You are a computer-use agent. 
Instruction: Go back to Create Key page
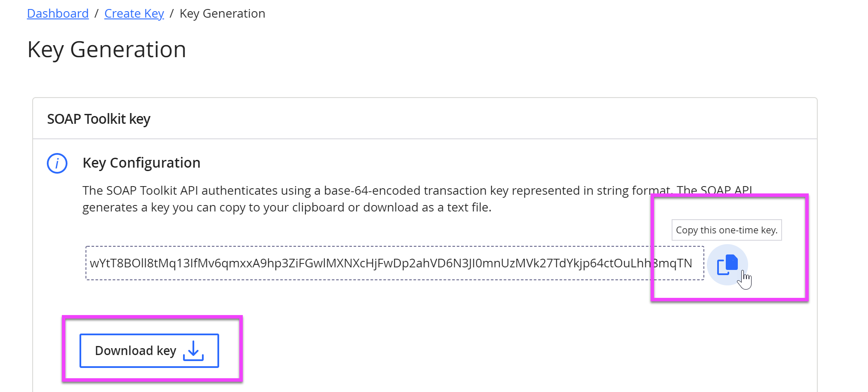click(134, 14)
